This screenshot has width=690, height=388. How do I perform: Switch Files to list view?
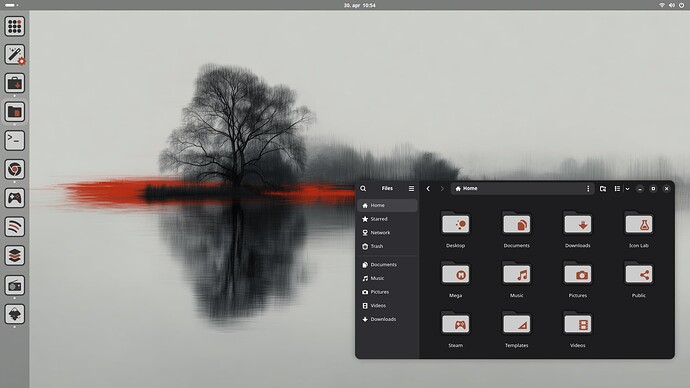pyautogui.click(x=617, y=188)
